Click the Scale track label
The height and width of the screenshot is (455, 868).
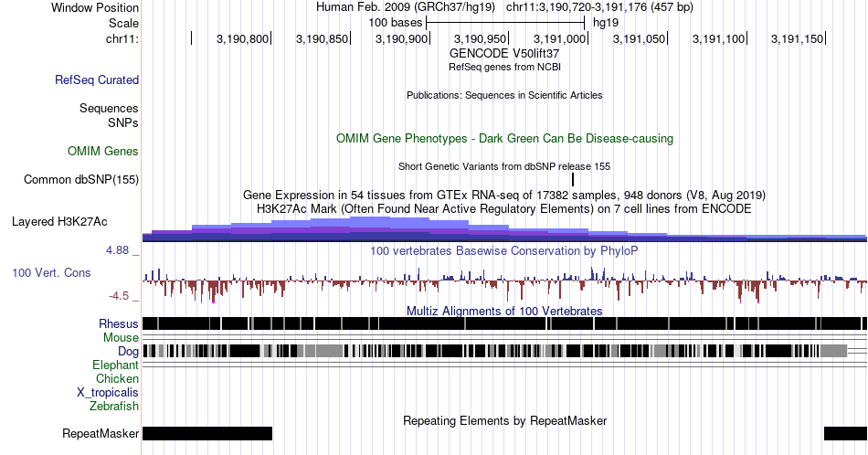(x=123, y=23)
